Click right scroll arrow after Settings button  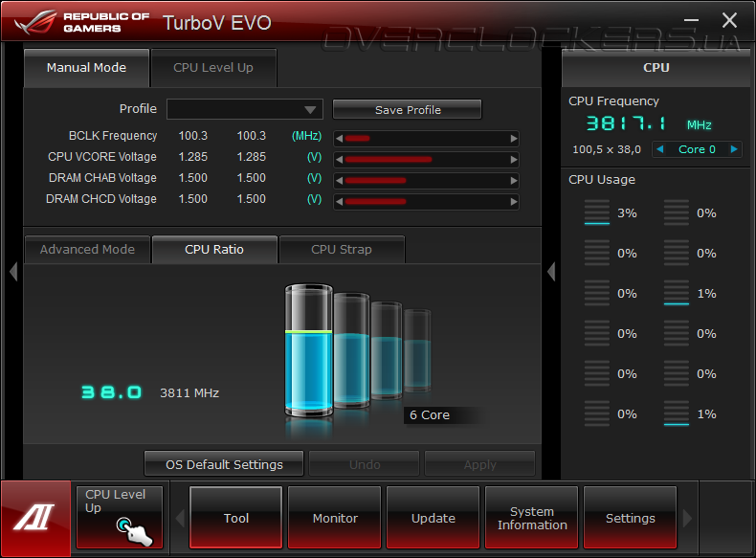click(x=687, y=519)
